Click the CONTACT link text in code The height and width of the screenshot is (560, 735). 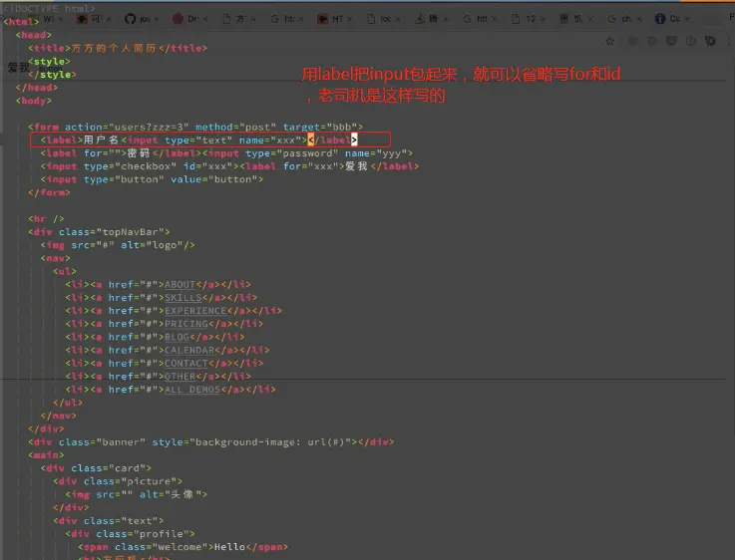[186, 363]
